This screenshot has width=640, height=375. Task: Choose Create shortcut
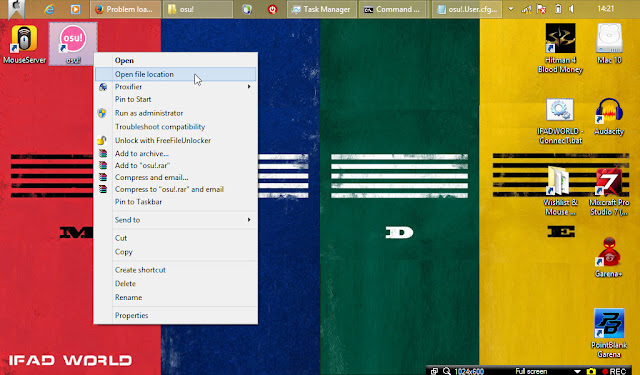tap(176, 270)
